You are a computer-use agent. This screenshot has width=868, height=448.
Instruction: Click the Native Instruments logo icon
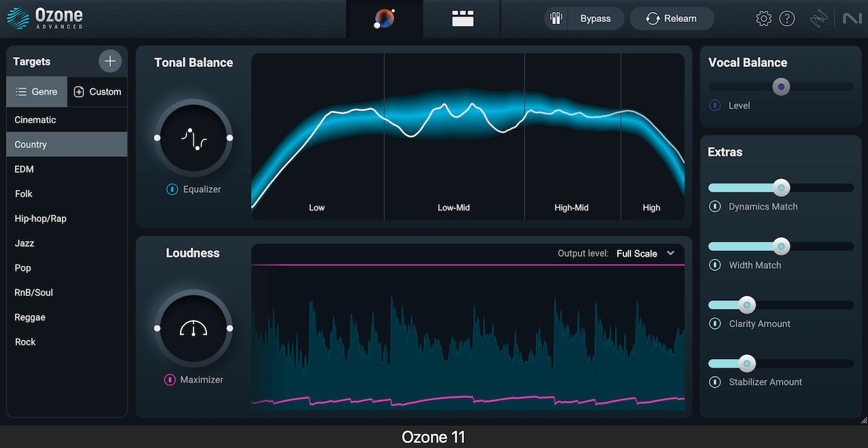click(x=851, y=19)
